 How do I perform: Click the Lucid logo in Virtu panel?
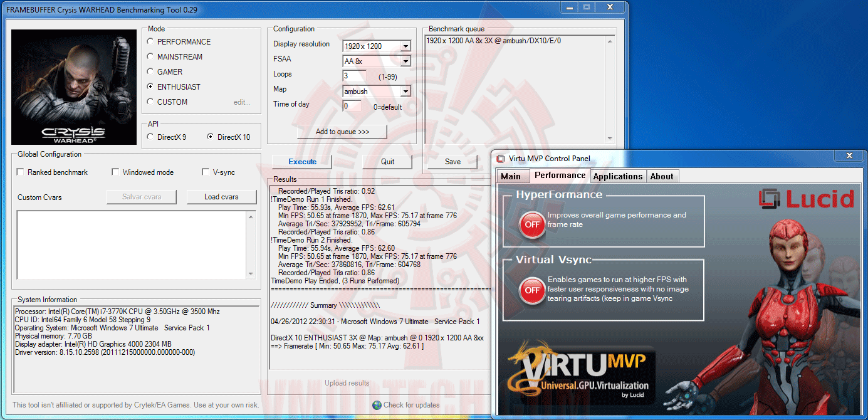tap(806, 199)
